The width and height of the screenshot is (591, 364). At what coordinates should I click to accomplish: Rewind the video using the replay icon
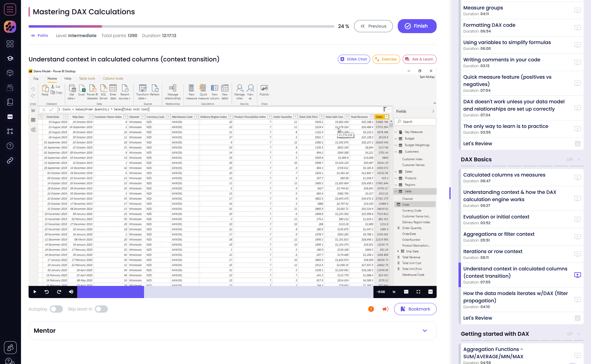pos(46,292)
